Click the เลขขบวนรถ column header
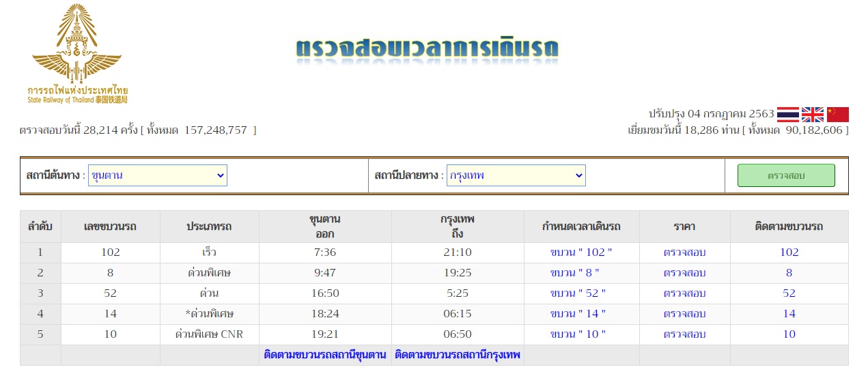The width and height of the screenshot is (868, 376). coord(110,227)
